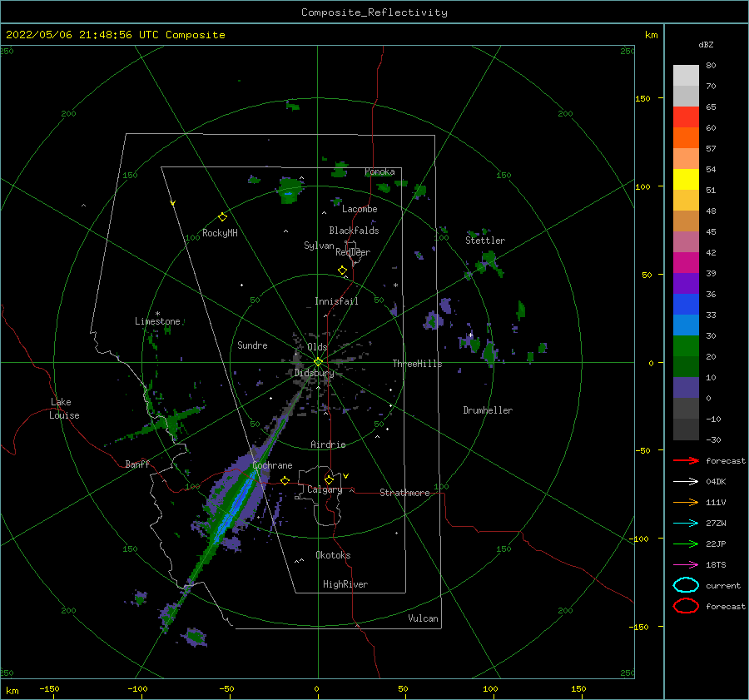Click the blue swatch between 36 and 33 dBZ
Viewport: 749px width, 700px height.
(x=686, y=304)
